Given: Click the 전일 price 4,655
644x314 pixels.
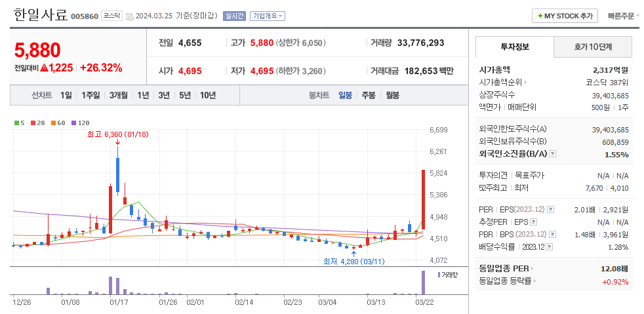Looking at the screenshot, I should coord(190,43).
